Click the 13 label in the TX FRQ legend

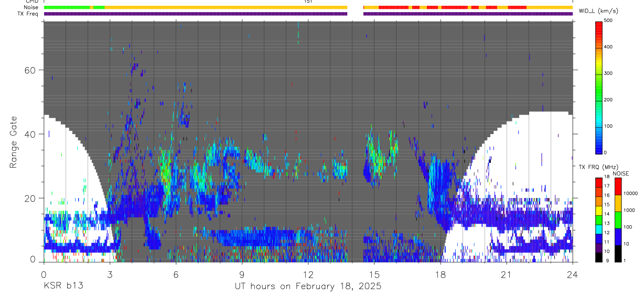click(607, 224)
